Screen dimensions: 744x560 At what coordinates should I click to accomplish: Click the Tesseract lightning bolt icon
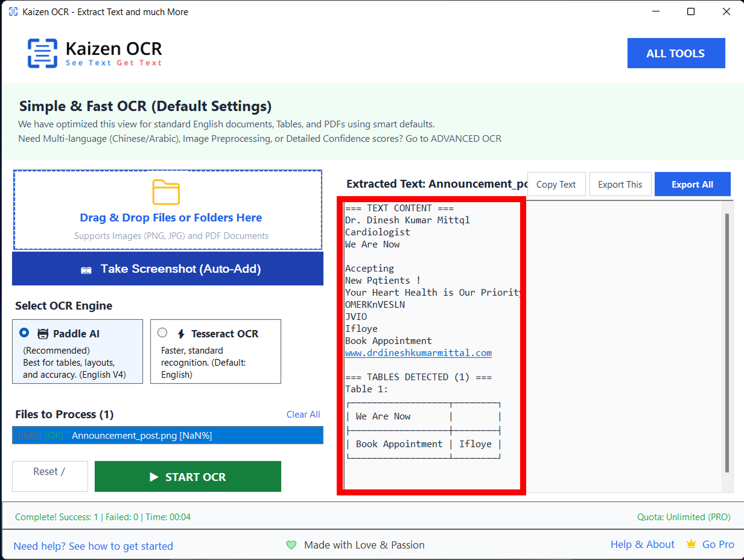[x=180, y=334]
